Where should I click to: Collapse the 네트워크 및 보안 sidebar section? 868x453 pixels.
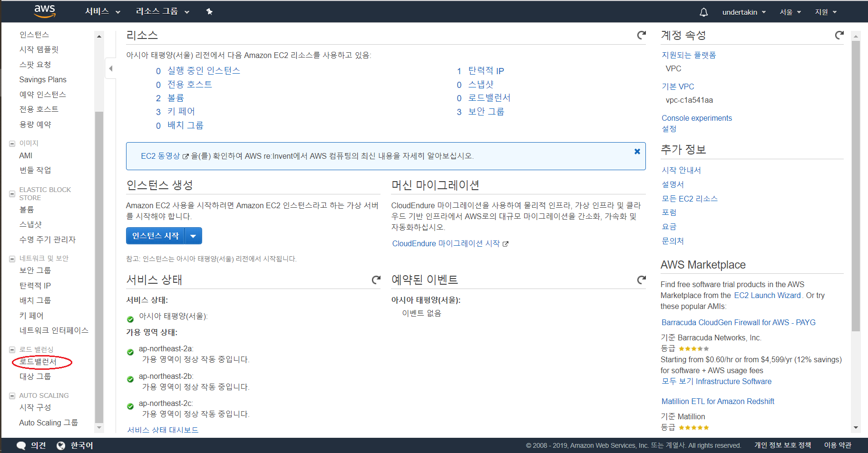(x=12, y=259)
